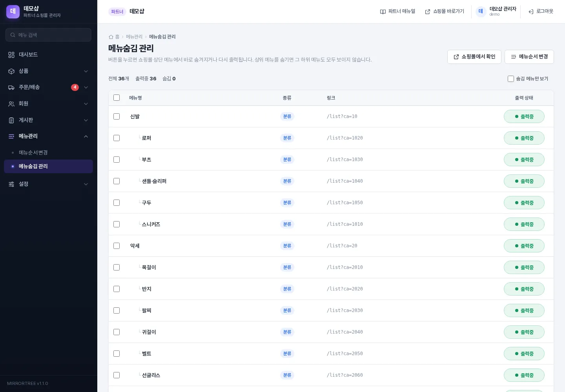This screenshot has width=565, height=392.
Task: Expand the 상품 sidebar chevron
Action: (86, 71)
